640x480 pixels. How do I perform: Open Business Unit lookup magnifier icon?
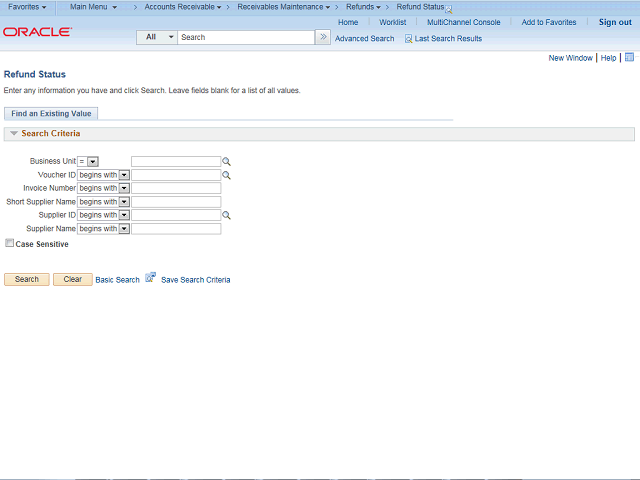point(227,162)
